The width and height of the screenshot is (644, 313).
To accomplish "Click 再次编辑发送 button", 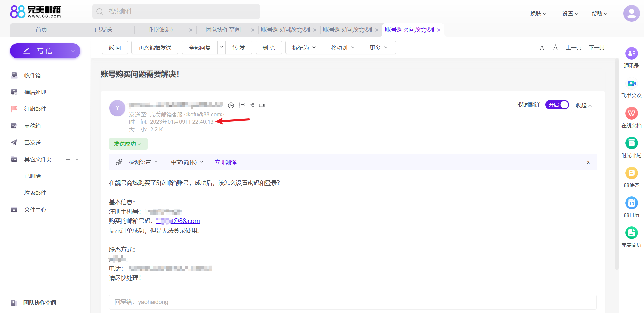I will [x=155, y=47].
